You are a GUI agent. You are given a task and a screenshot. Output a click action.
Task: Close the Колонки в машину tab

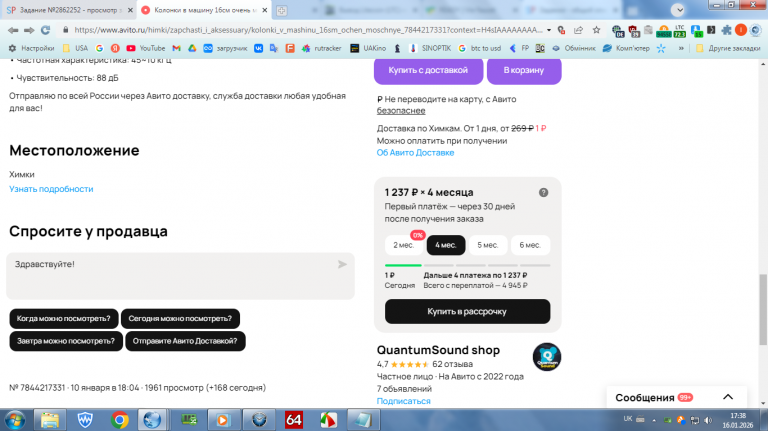pos(264,10)
